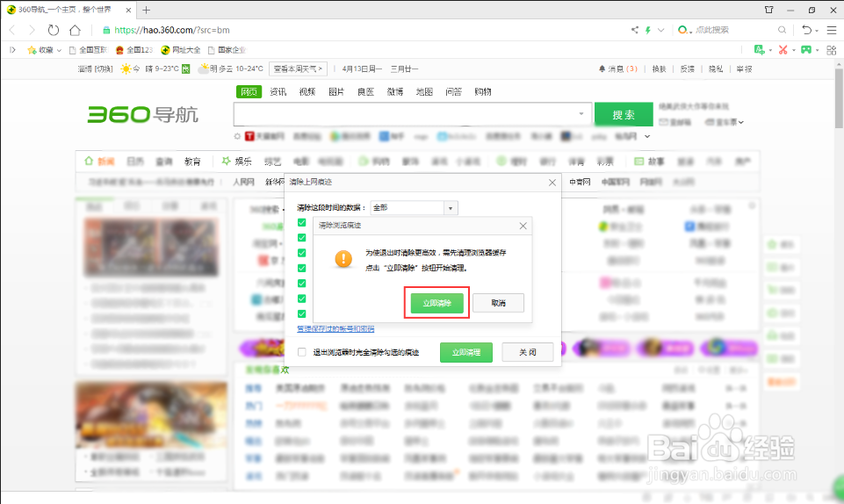Go to the home page icon
The width and height of the screenshot is (844, 504).
click(75, 30)
